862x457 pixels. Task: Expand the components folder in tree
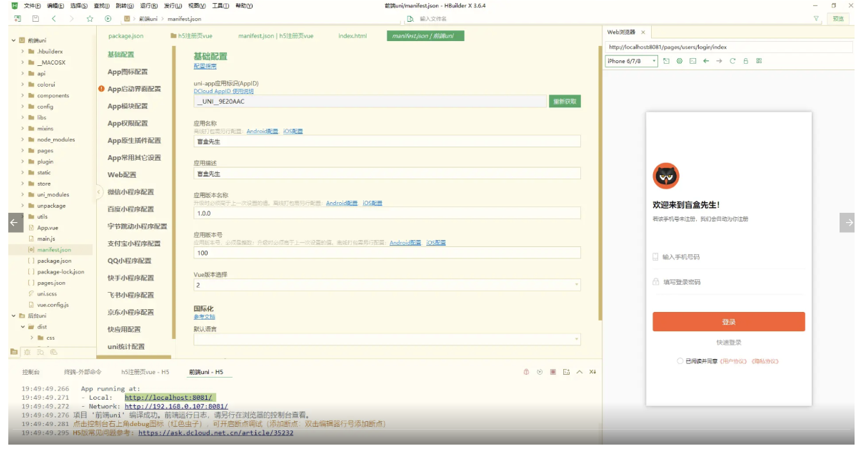23,96
